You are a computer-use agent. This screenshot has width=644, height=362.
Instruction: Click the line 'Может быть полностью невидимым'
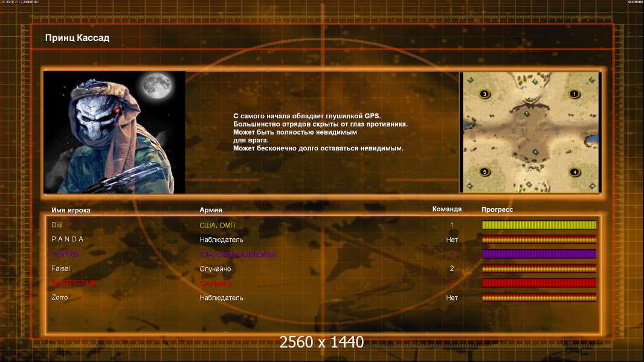pos(295,132)
